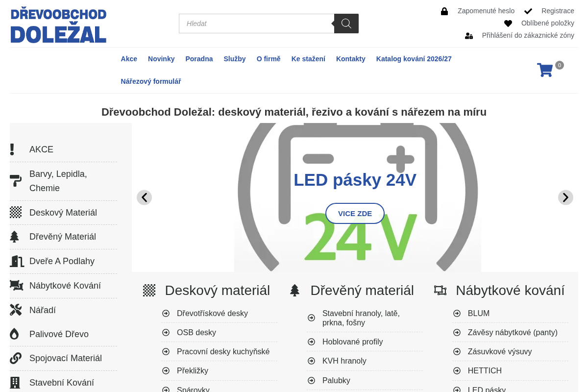Open the O firmě menu item
The height and width of the screenshot is (392, 588).
pos(269,59)
